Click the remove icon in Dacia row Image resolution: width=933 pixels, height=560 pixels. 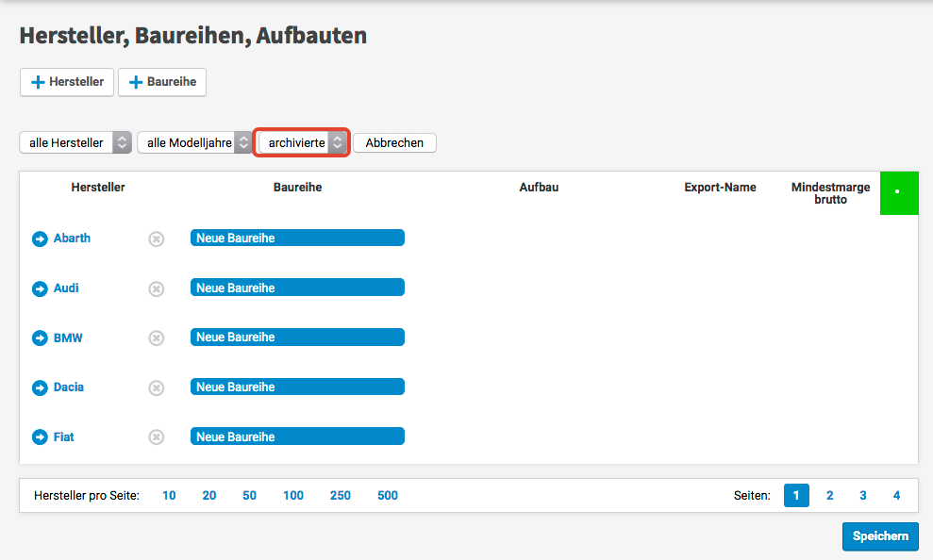[157, 387]
